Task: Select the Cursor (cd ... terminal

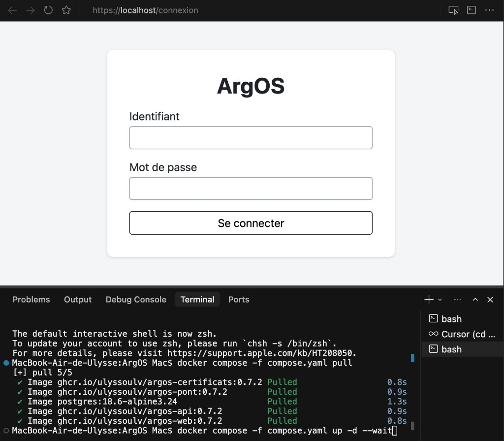Action: [x=462, y=334]
